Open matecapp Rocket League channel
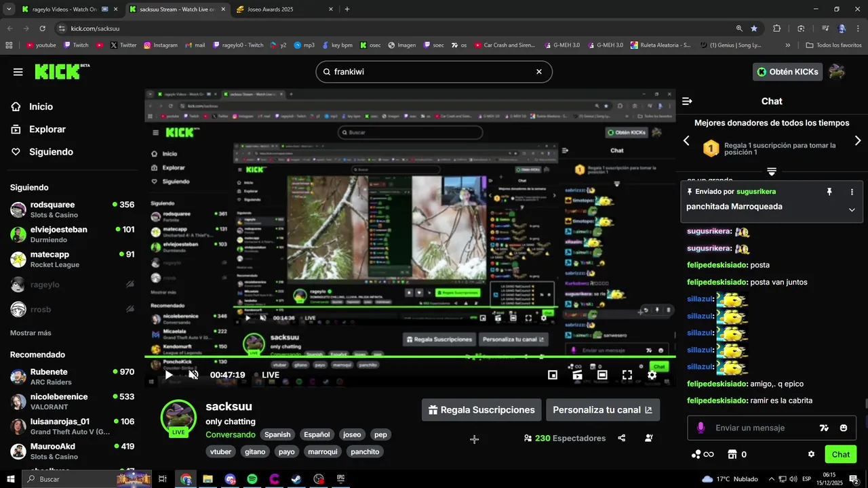 tap(72, 259)
